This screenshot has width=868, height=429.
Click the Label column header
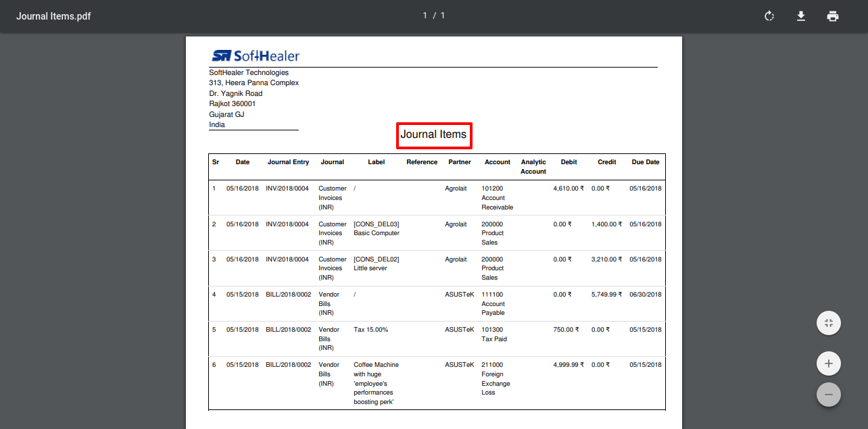(377, 162)
